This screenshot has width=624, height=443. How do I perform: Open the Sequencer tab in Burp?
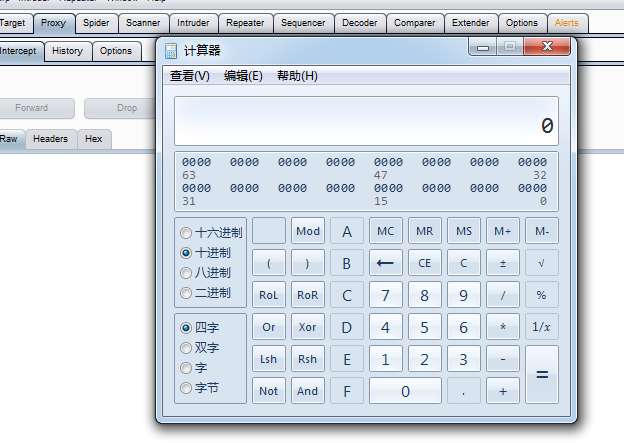pos(303,23)
